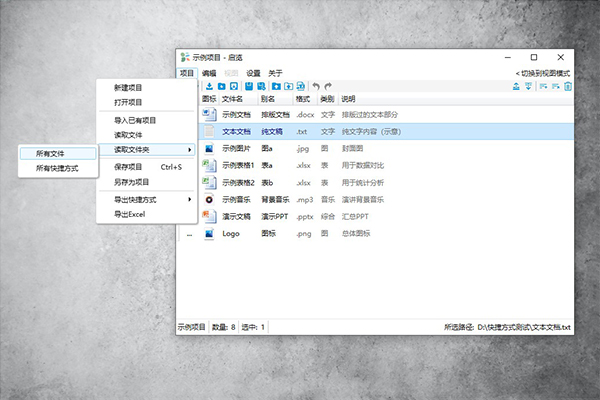Click the list icon directly left of trash
Viewport: 600px width, 400px height.
click(556, 86)
